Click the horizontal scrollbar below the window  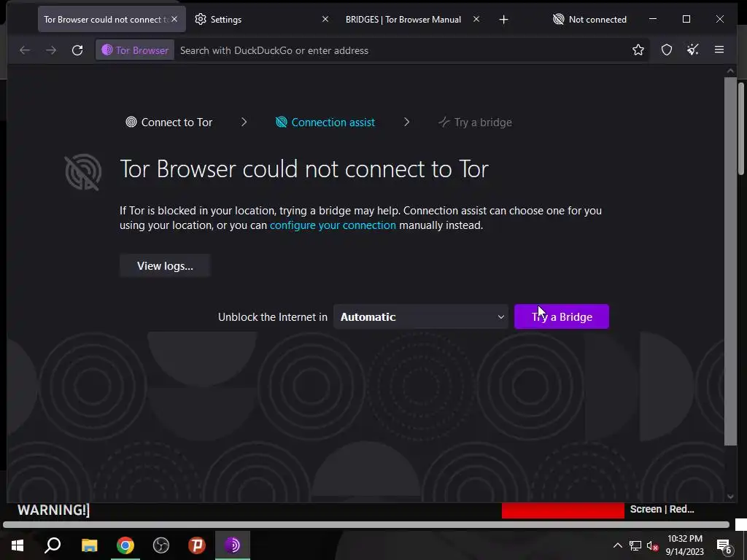tap(366, 525)
